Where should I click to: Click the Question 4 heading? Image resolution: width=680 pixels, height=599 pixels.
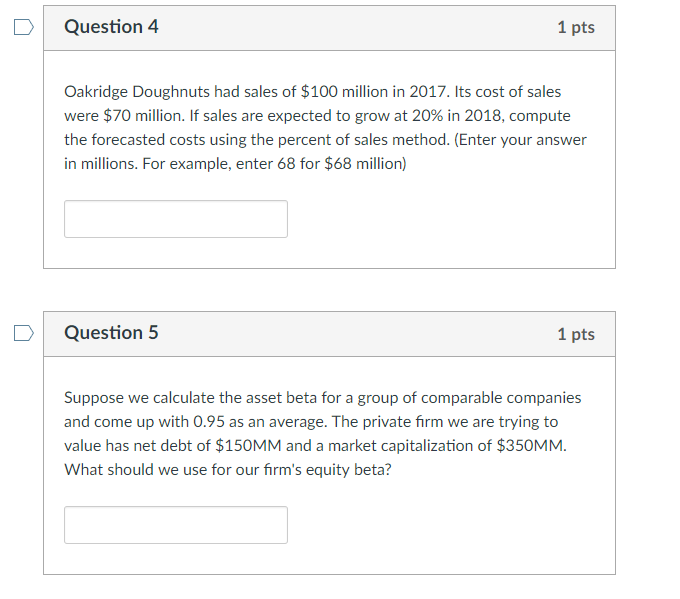click(x=111, y=26)
